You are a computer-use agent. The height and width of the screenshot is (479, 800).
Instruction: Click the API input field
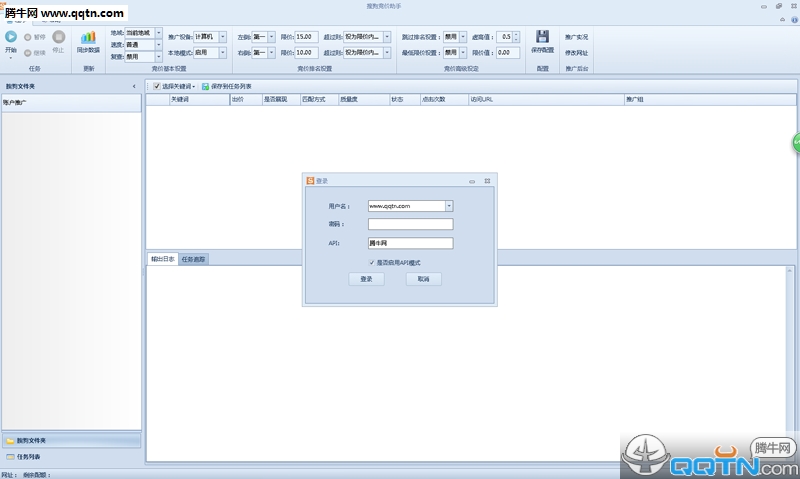coord(411,243)
